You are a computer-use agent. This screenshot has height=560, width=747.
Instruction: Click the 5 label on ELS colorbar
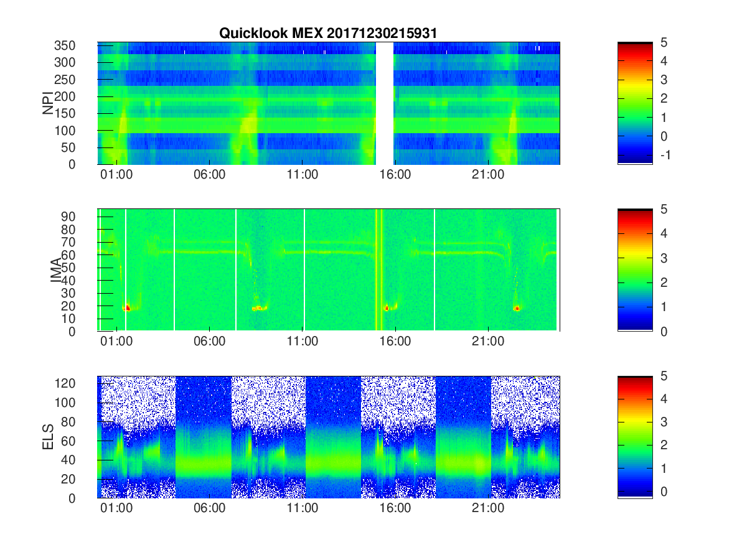coord(663,376)
